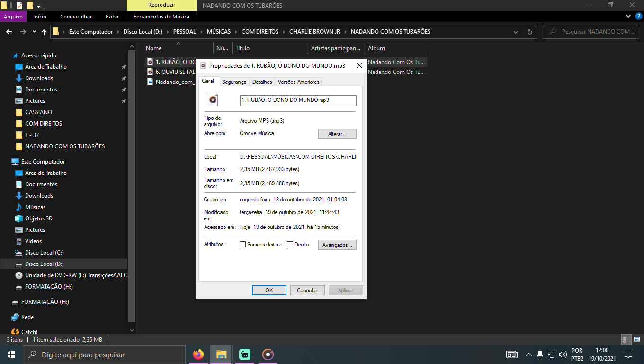Switch to large thumbnails view icon in status bar
This screenshot has height=364, width=644.
click(x=636, y=339)
